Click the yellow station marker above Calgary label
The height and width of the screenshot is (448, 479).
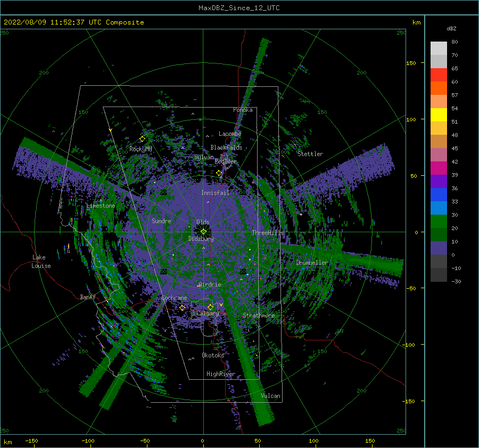(x=210, y=307)
